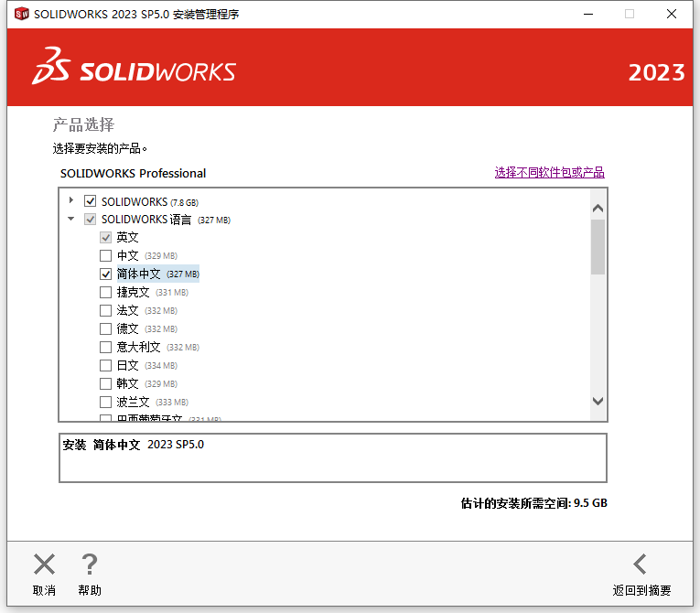This screenshot has height=613, width=700.
Task: Click the 帮助 label
Action: point(90,590)
